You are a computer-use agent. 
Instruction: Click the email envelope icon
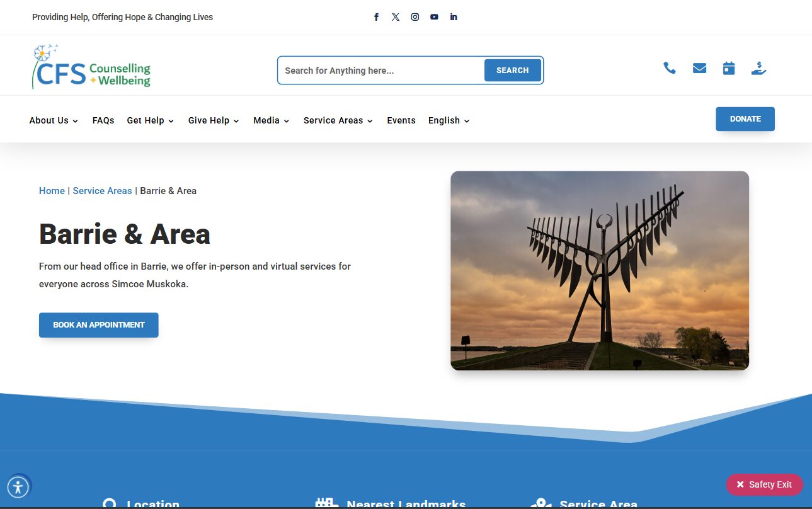[x=699, y=68]
